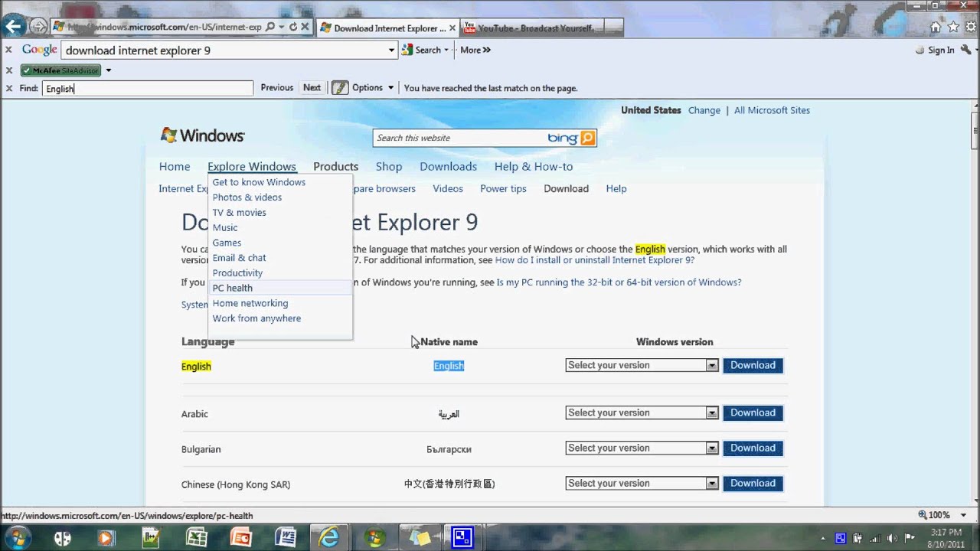The height and width of the screenshot is (551, 980).
Task: Choose Home networking in the menu
Action: tap(250, 303)
